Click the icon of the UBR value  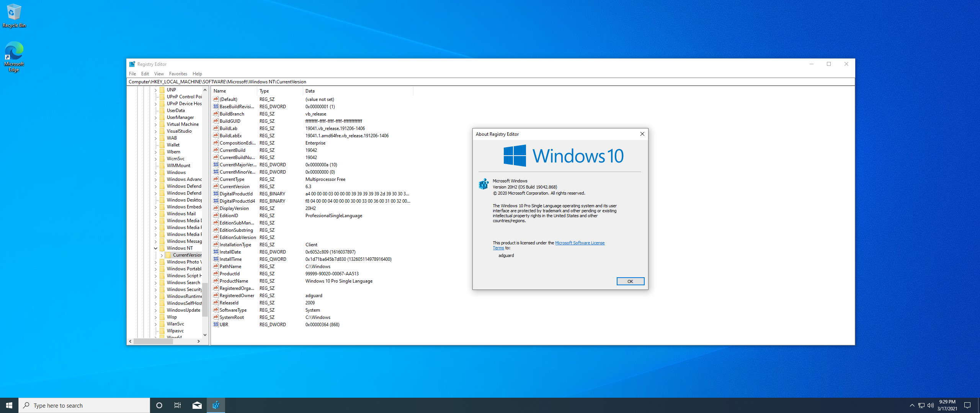pyautogui.click(x=216, y=325)
